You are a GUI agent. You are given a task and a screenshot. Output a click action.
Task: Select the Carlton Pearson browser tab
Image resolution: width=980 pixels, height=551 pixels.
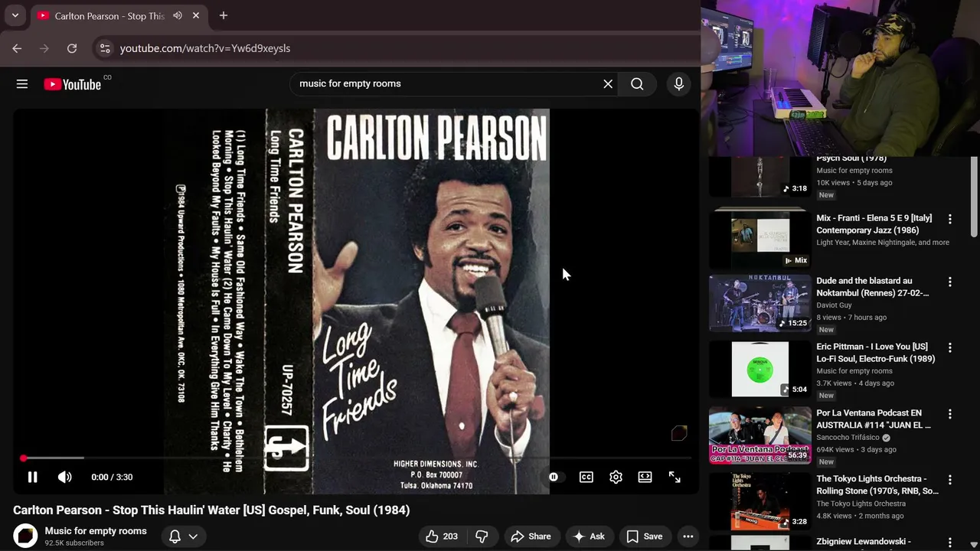click(x=119, y=16)
